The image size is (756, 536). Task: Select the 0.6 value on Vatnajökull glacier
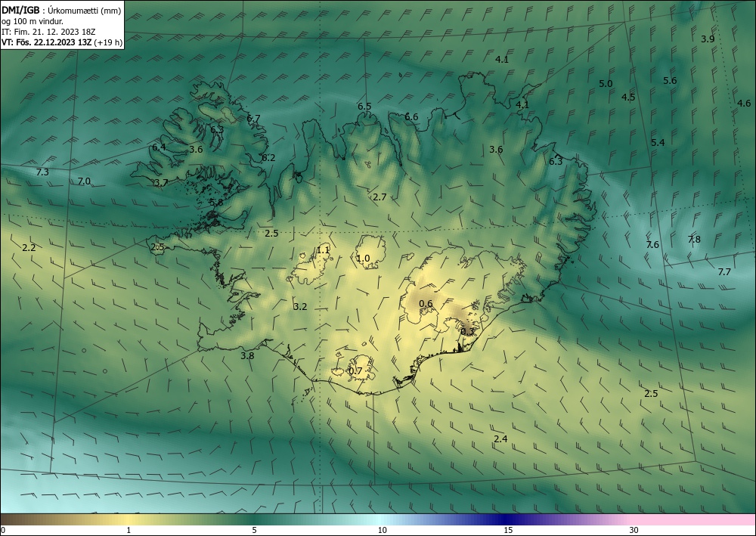click(426, 303)
